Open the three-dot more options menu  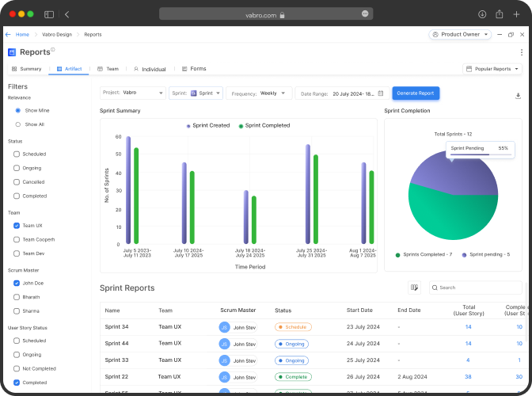[521, 52]
